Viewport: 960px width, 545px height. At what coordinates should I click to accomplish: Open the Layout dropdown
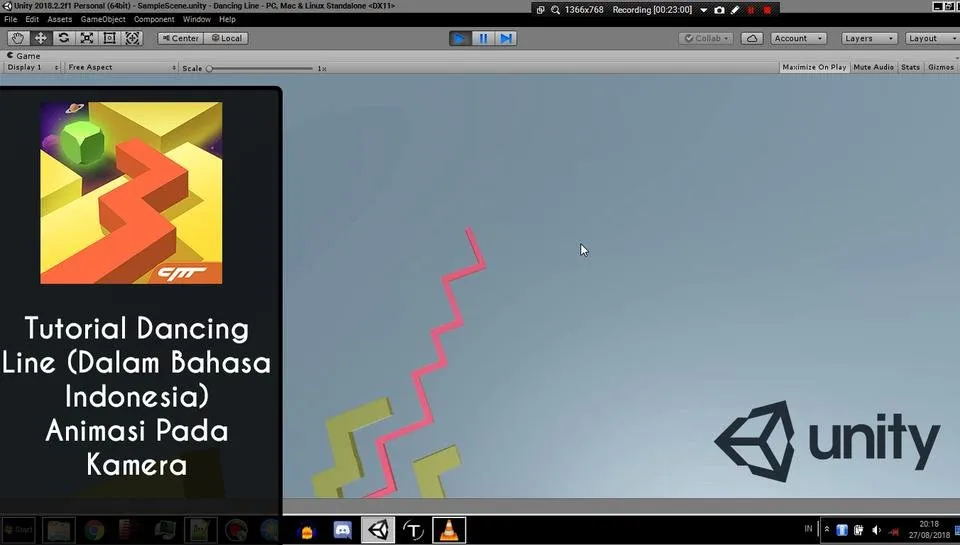[932, 38]
